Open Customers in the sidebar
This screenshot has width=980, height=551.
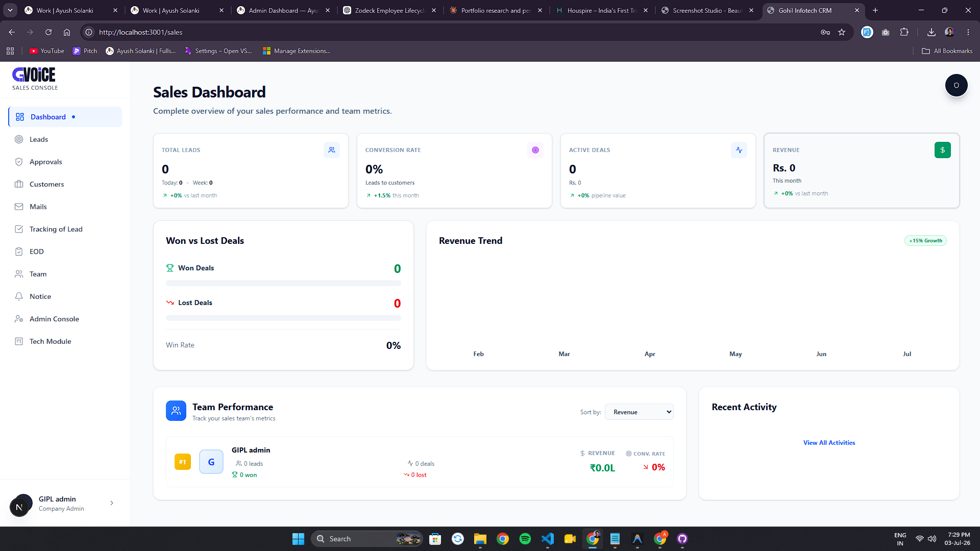coord(65,184)
